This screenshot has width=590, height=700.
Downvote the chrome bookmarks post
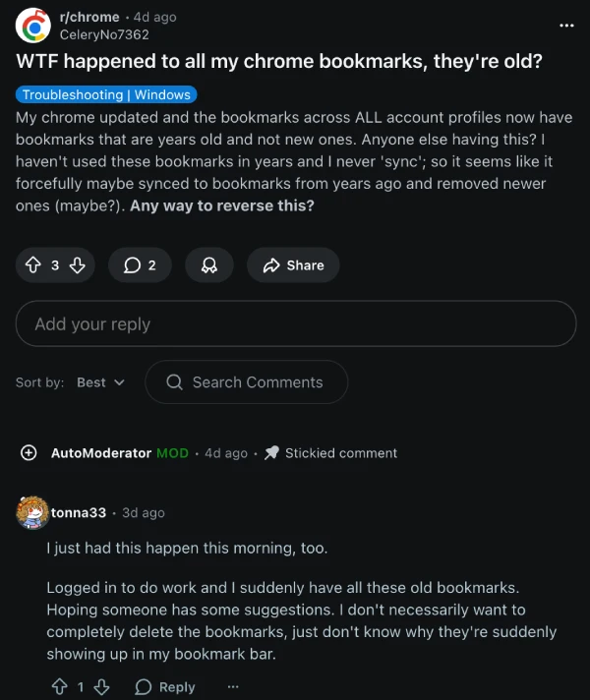[78, 265]
